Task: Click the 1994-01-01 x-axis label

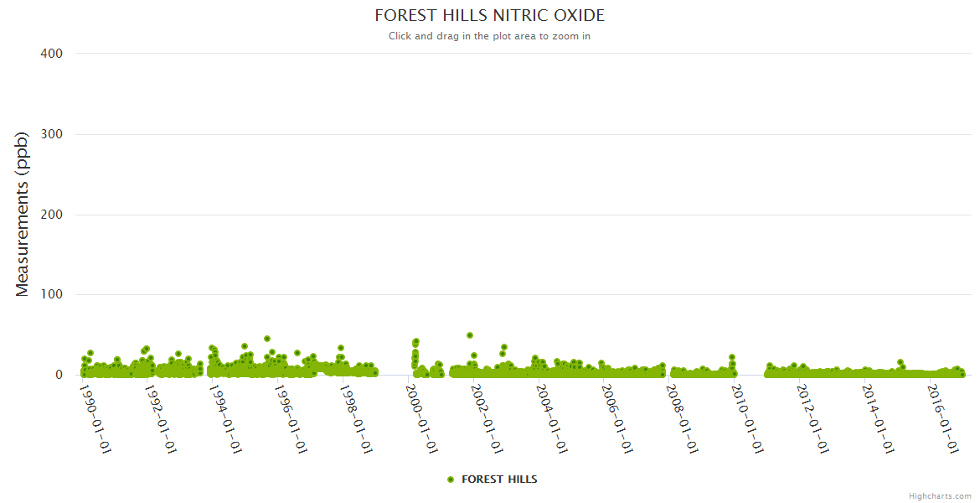Action: (x=226, y=419)
